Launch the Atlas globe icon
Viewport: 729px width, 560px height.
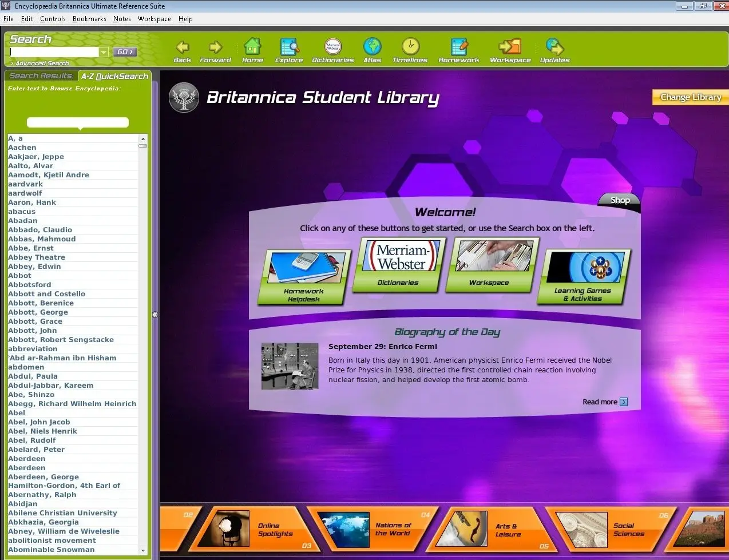372,50
